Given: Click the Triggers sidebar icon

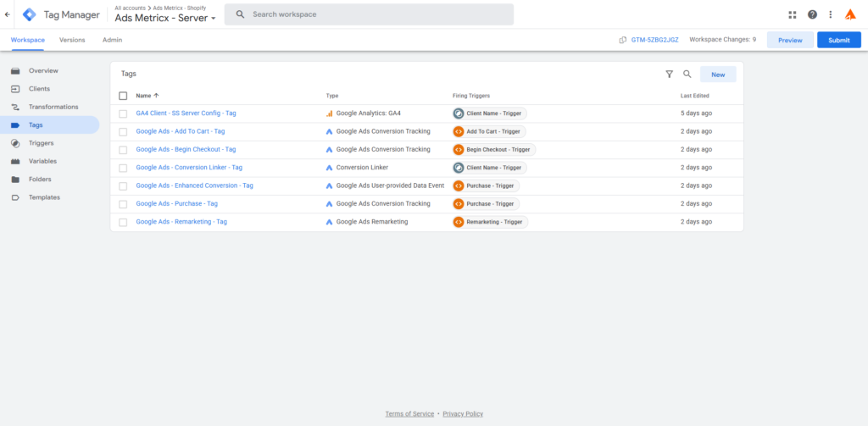Looking at the screenshot, I should point(15,143).
